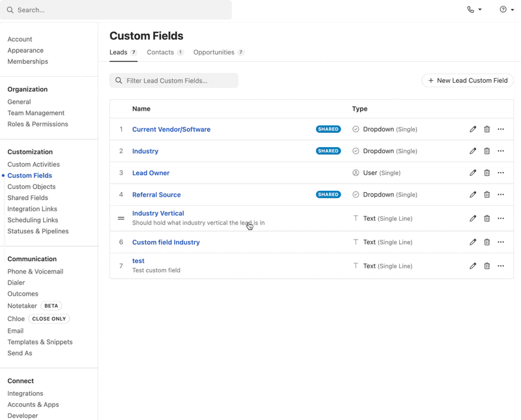The height and width of the screenshot is (420, 521).
Task: Open Integration Links settings
Action: click(x=32, y=209)
